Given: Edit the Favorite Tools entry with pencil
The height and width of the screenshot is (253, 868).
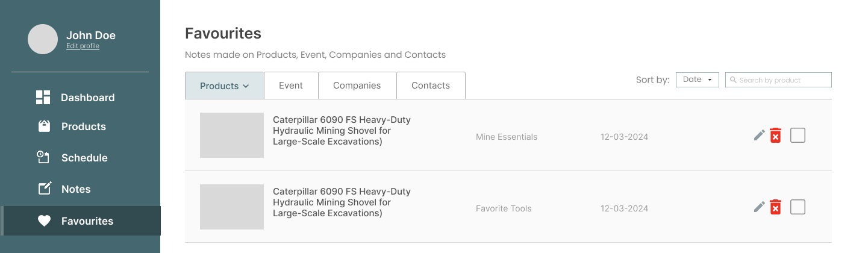Looking at the screenshot, I should pyautogui.click(x=759, y=207).
